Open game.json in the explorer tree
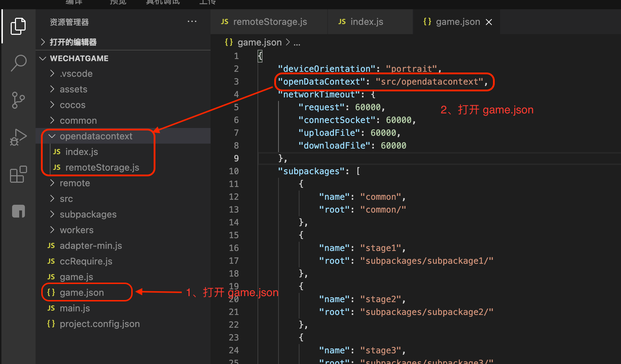The height and width of the screenshot is (364, 621). [x=123, y=293]
